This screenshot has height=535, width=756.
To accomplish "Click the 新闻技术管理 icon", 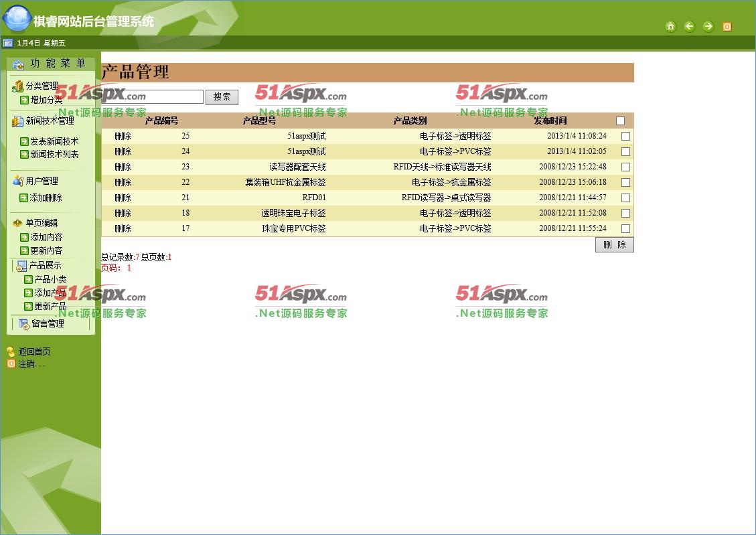I will 18,121.
